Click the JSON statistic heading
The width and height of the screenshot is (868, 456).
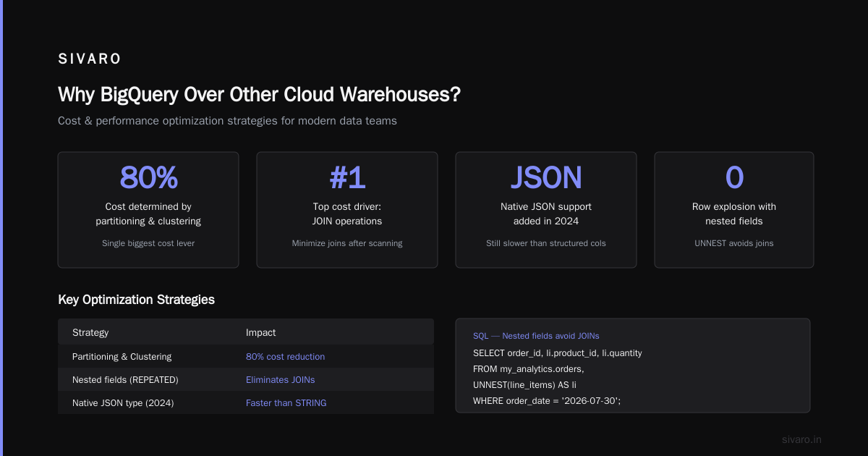tap(546, 177)
